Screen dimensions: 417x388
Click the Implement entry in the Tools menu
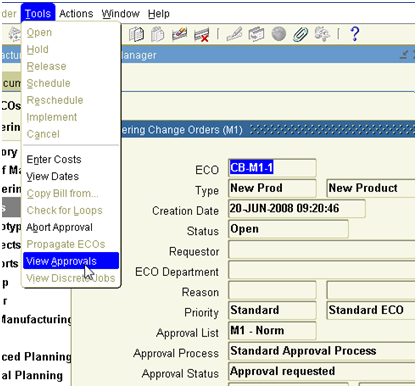[x=71, y=117]
